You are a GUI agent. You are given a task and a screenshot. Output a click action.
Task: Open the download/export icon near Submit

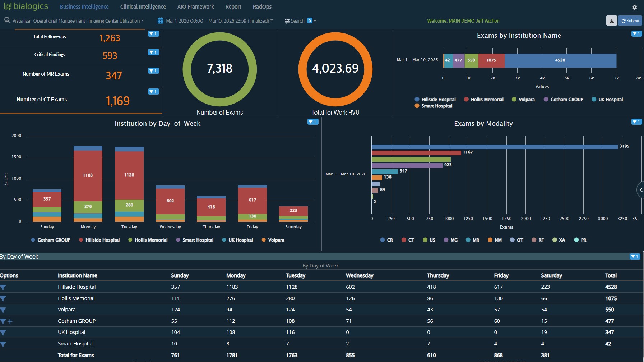[611, 20]
